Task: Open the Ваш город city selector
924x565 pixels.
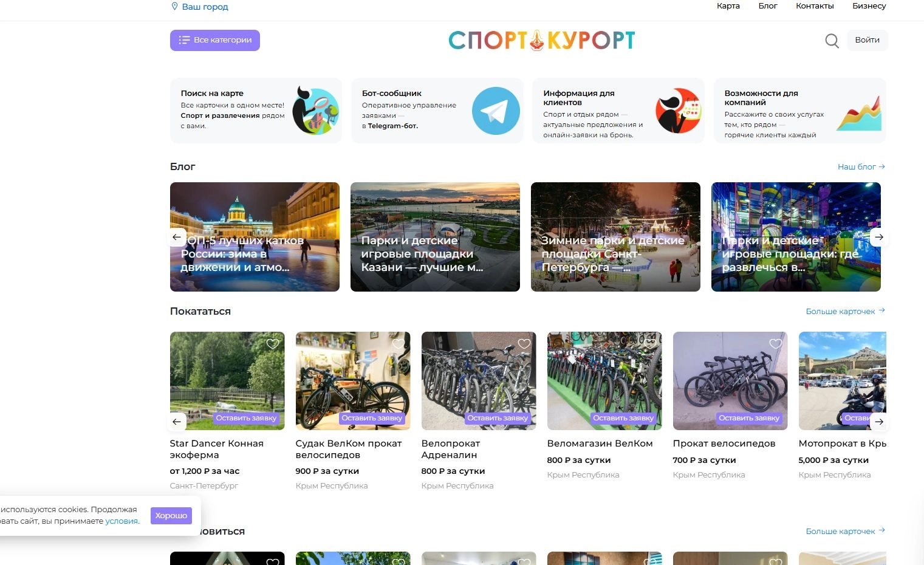Action: 205,7
